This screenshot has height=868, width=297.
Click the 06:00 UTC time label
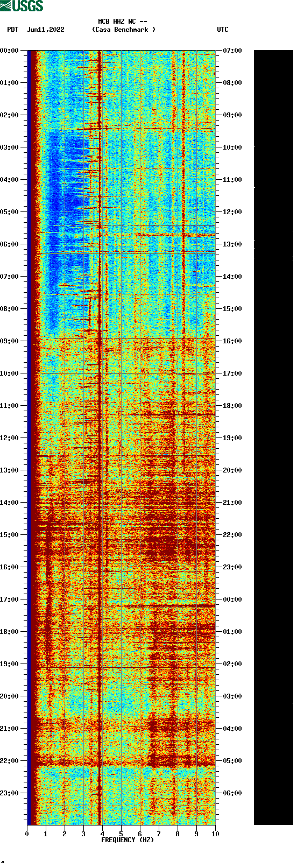(232, 793)
